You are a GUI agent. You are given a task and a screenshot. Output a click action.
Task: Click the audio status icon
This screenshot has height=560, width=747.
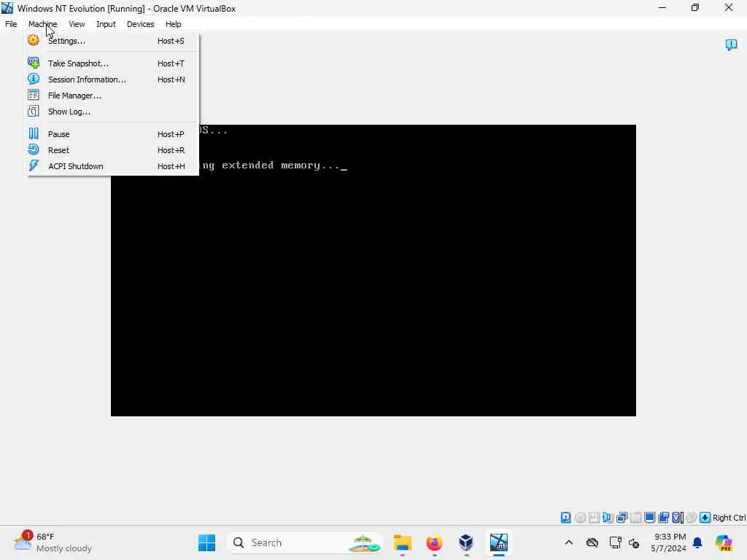click(608, 518)
